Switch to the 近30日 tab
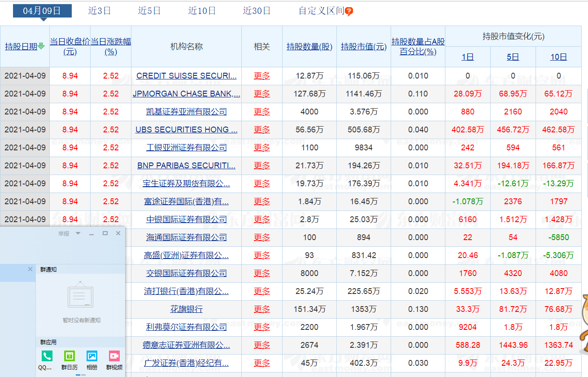The height and width of the screenshot is (377, 588). (x=257, y=11)
